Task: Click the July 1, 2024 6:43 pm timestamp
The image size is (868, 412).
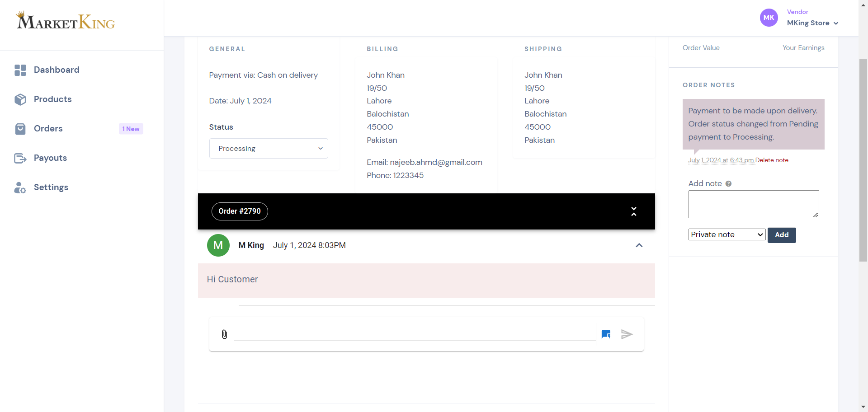Action: [x=721, y=160]
